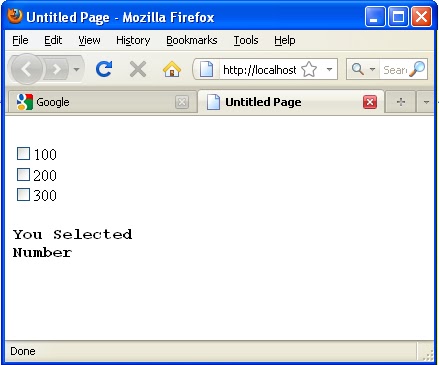Go back with the Back arrow button
The height and width of the screenshot is (365, 439).
(27, 69)
